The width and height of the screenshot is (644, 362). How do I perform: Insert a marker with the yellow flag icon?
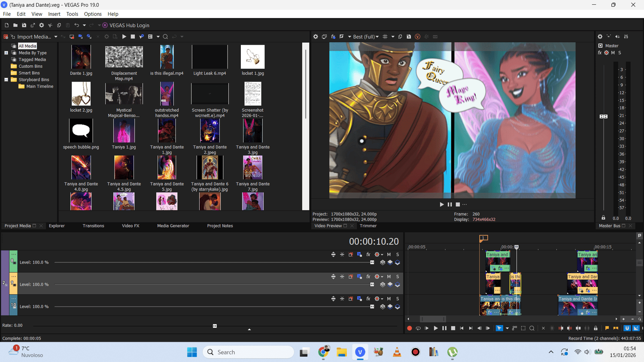(607, 329)
